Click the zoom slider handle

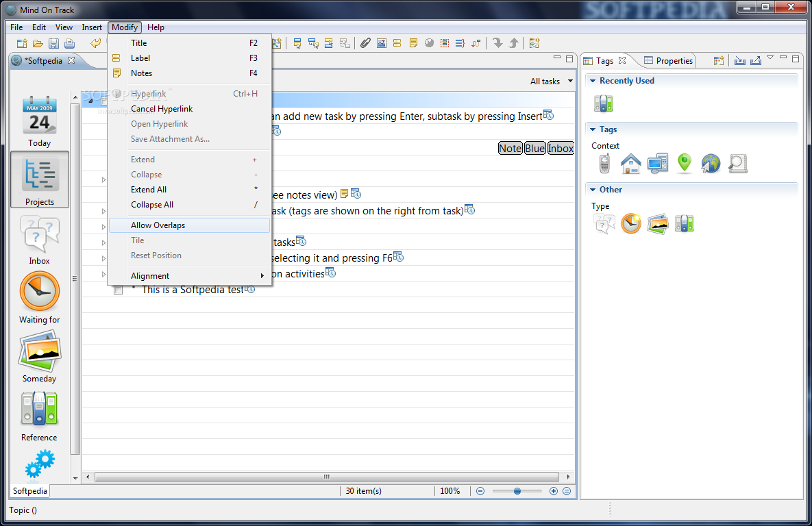[x=517, y=491]
